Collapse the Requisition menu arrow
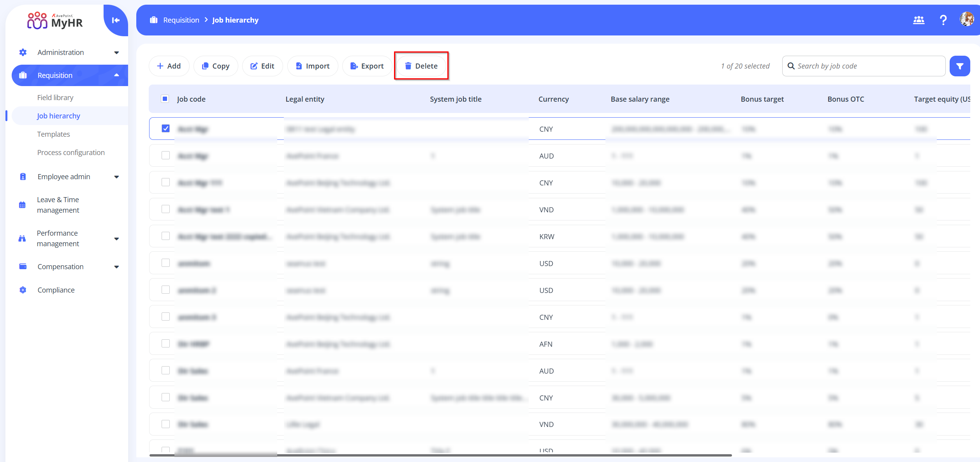The width and height of the screenshot is (980, 462). click(116, 75)
